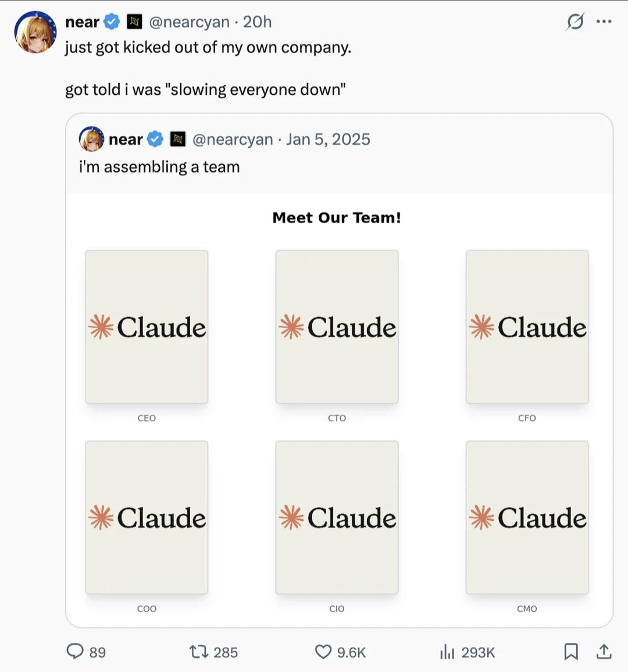Open the more options menu via the three dots

click(x=604, y=22)
